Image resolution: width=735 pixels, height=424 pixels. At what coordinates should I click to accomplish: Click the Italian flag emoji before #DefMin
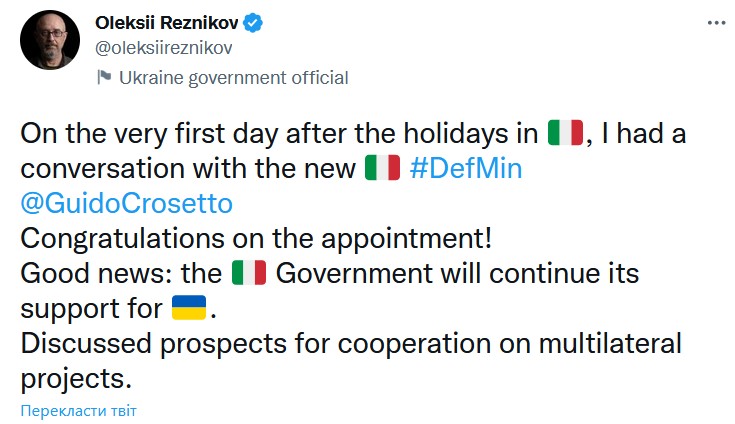382,168
